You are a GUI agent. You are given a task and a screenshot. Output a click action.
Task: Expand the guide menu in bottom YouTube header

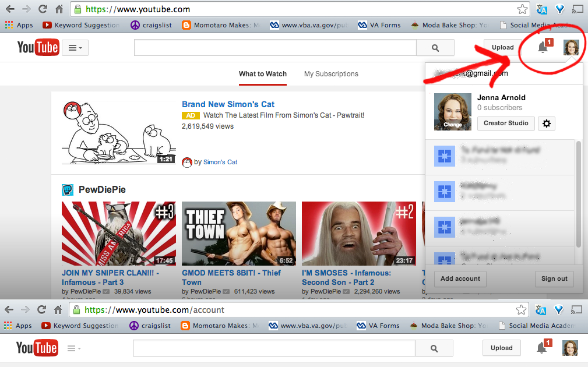click(74, 348)
